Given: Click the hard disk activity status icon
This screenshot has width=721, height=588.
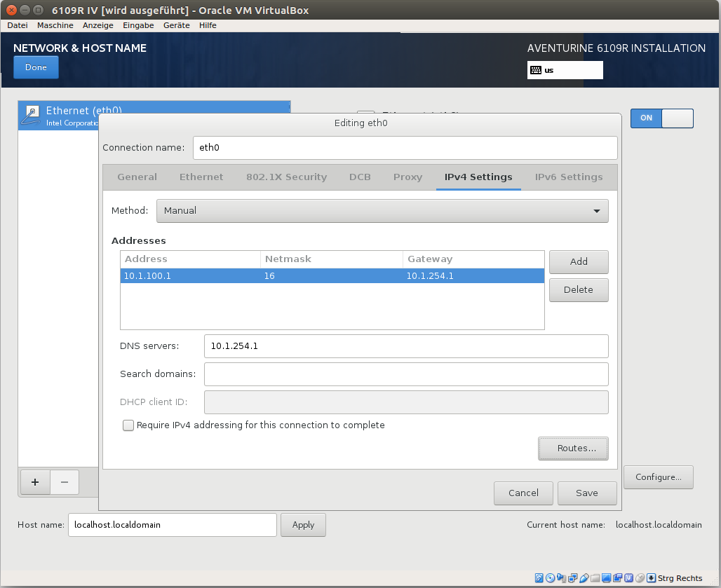Looking at the screenshot, I should coord(539,578).
